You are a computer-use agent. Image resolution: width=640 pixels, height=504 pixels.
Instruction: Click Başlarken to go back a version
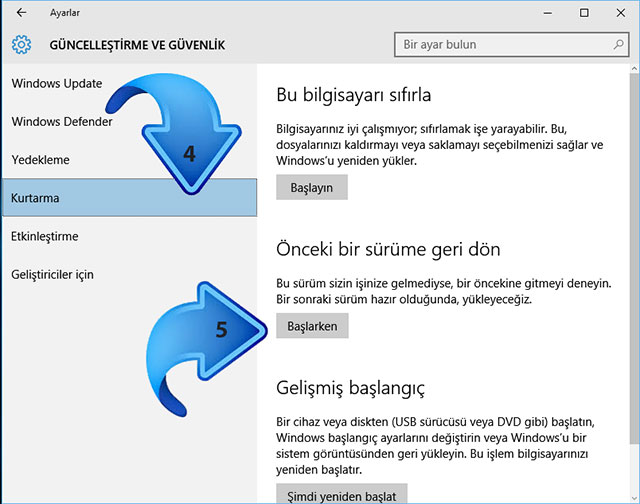[312, 326]
